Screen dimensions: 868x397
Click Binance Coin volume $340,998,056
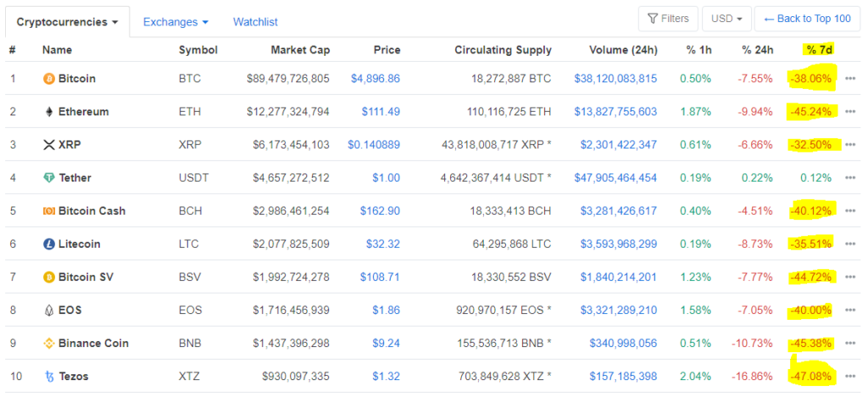coord(623,344)
